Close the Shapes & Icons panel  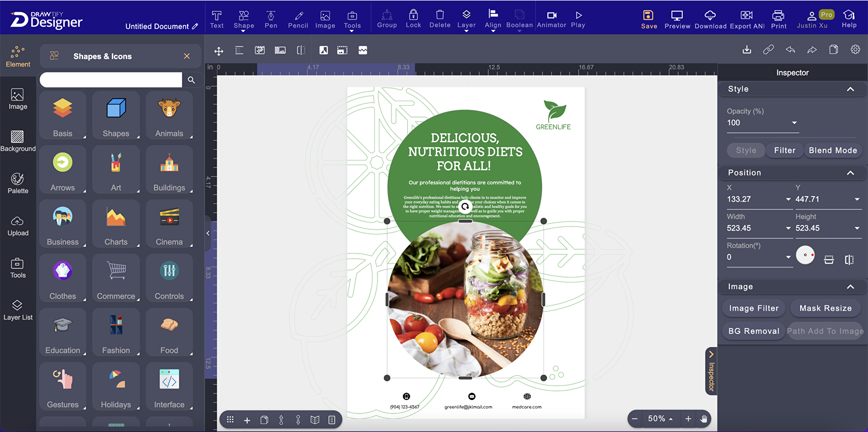(187, 56)
